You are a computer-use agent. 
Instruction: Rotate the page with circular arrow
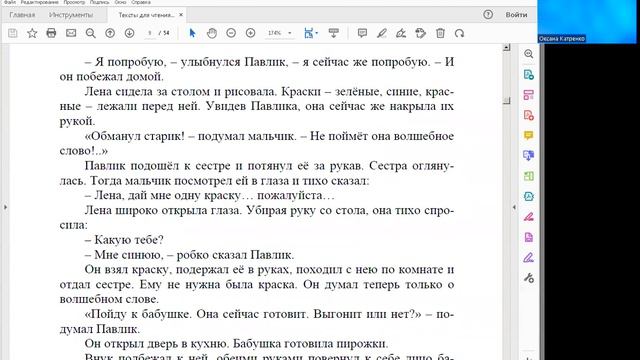point(459,33)
